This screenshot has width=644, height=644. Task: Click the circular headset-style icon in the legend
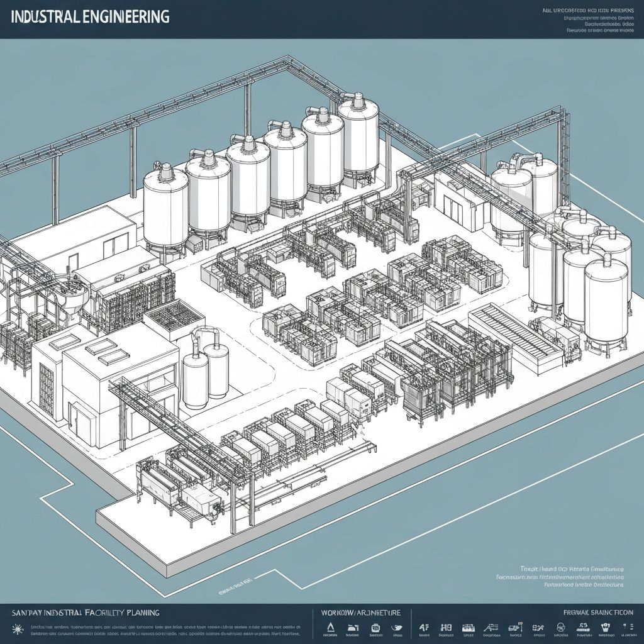560,627
